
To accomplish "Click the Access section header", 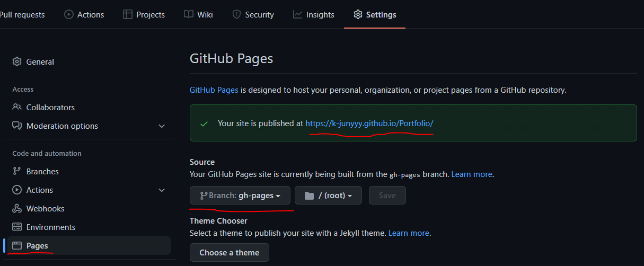I will pyautogui.click(x=23, y=89).
